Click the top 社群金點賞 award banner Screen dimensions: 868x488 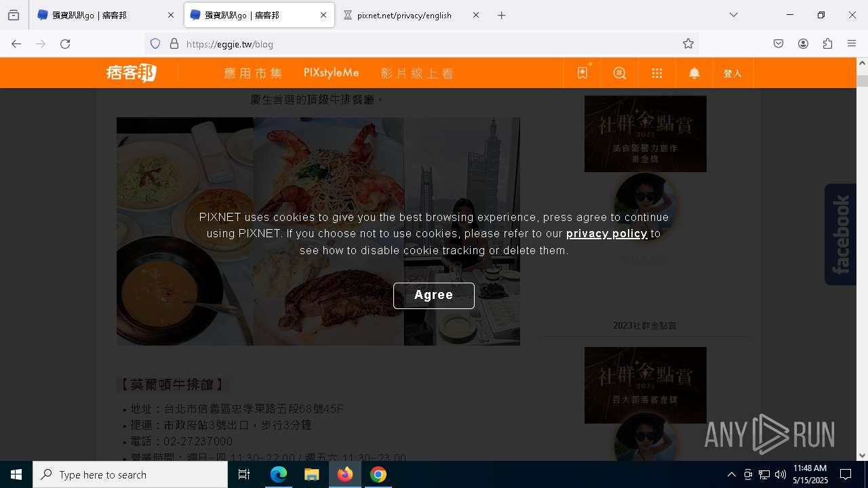coord(646,134)
